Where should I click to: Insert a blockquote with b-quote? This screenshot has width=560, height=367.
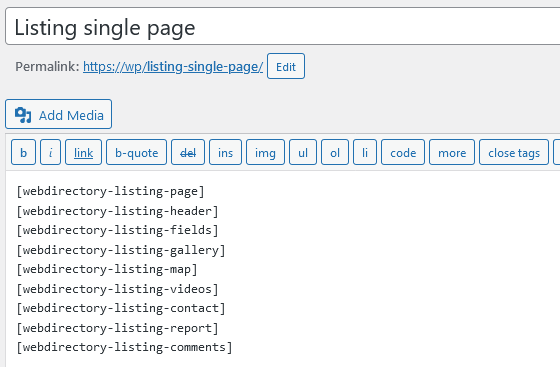136,152
